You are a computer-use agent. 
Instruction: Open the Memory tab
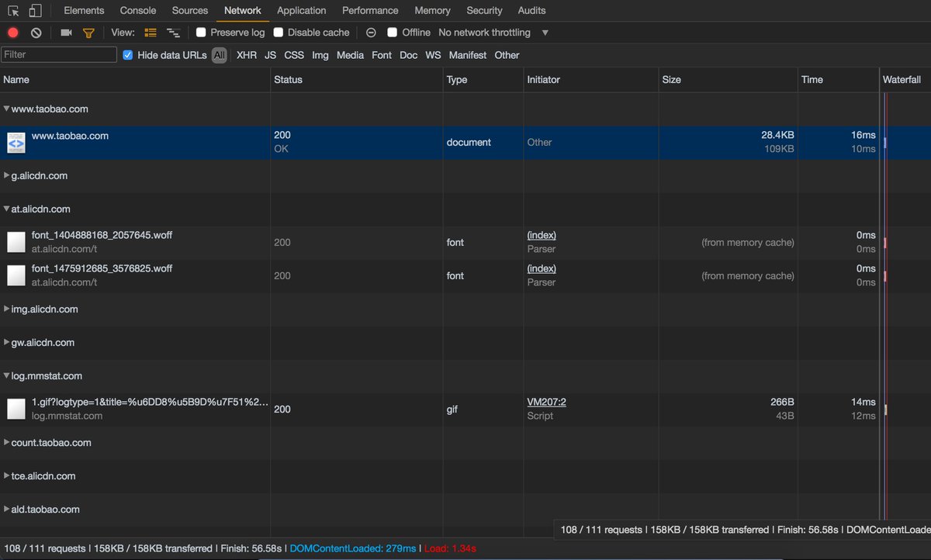432,11
